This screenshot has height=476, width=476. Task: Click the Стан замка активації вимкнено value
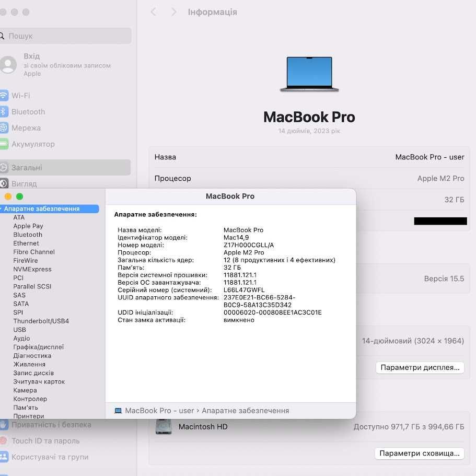pos(239,320)
